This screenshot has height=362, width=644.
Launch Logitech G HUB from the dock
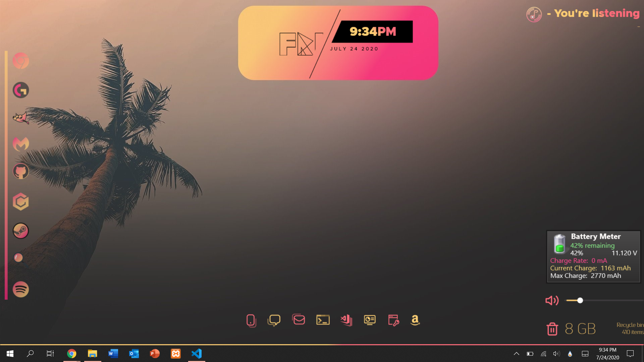tap(21, 90)
